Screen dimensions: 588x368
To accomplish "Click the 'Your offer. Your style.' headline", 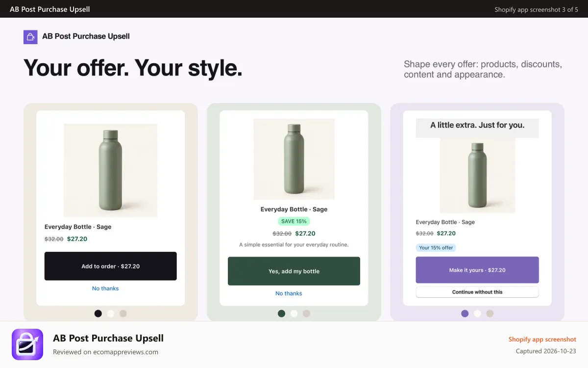I will coord(133,68).
